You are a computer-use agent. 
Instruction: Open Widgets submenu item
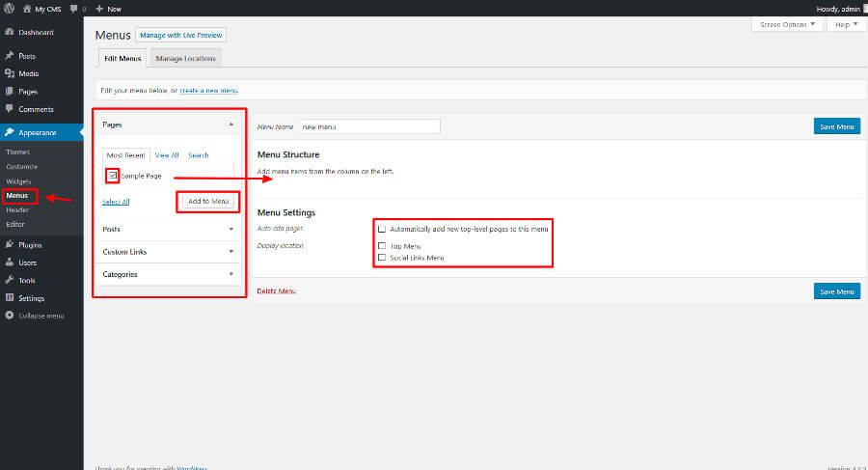(18, 181)
